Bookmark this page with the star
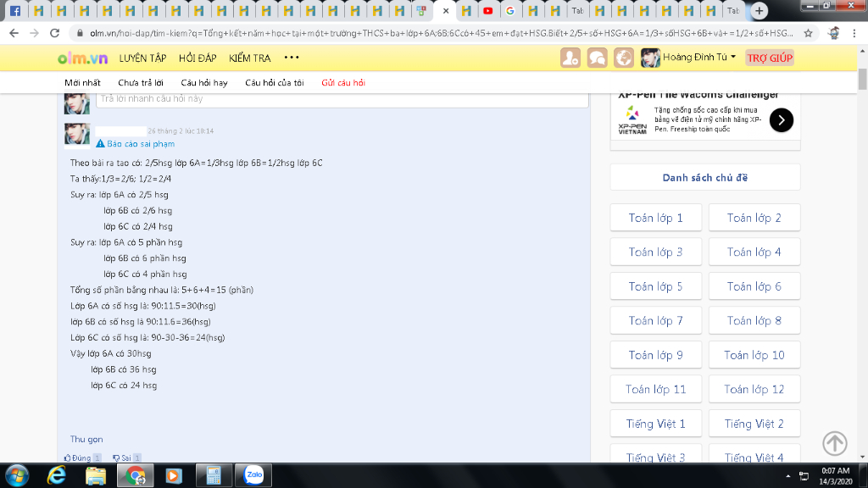This screenshot has width=868, height=488. click(x=808, y=33)
